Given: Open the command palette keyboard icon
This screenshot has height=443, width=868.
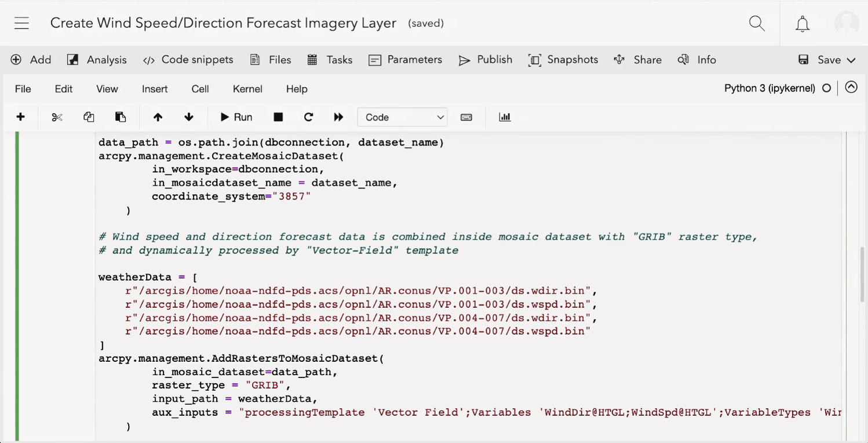Looking at the screenshot, I should (x=466, y=117).
